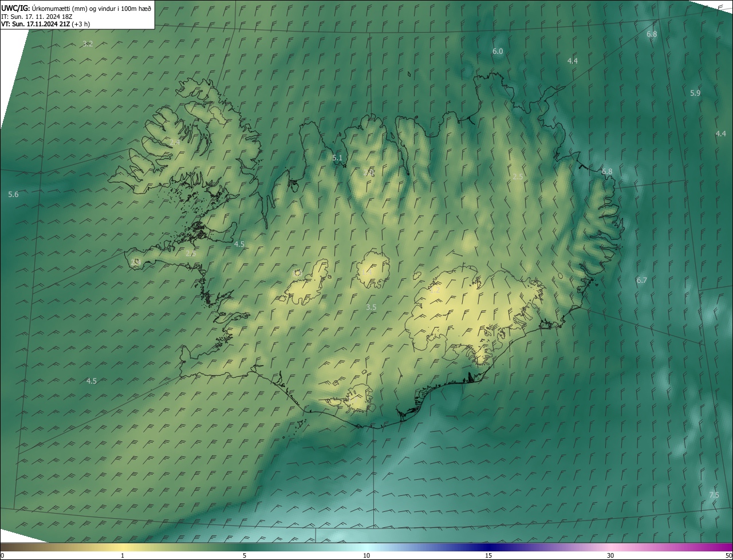
Task: Select the 2.6 value label on the map
Action: pos(191,253)
